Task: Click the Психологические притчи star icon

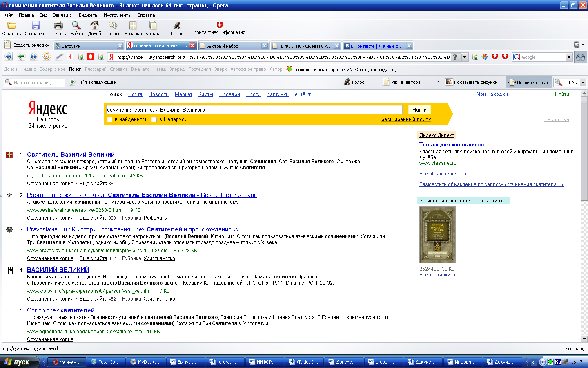Action: (x=289, y=69)
